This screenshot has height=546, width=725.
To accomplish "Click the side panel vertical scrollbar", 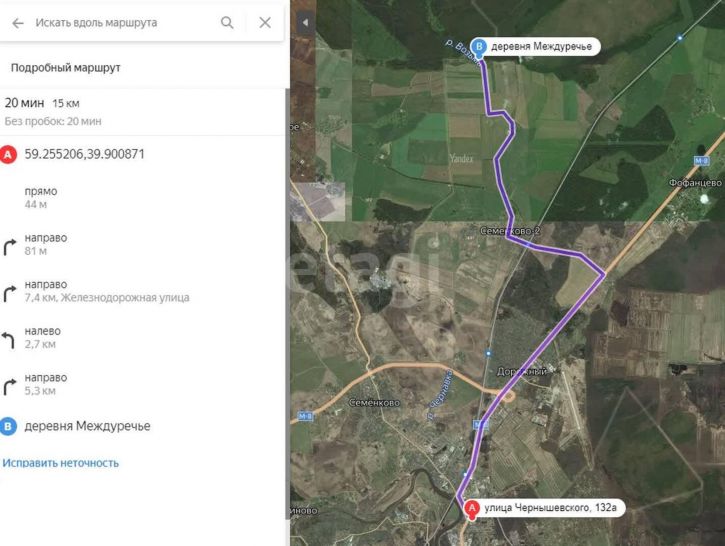I will (287, 305).
